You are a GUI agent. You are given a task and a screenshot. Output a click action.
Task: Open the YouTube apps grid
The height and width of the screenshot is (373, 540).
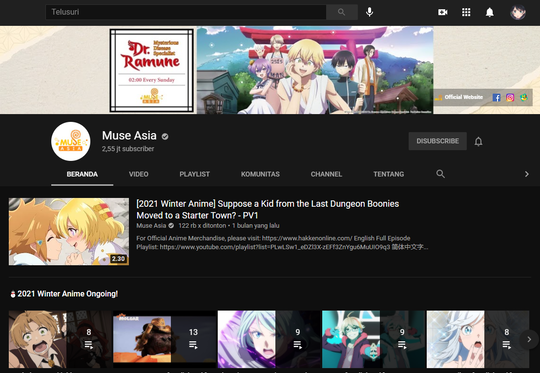coord(466,12)
